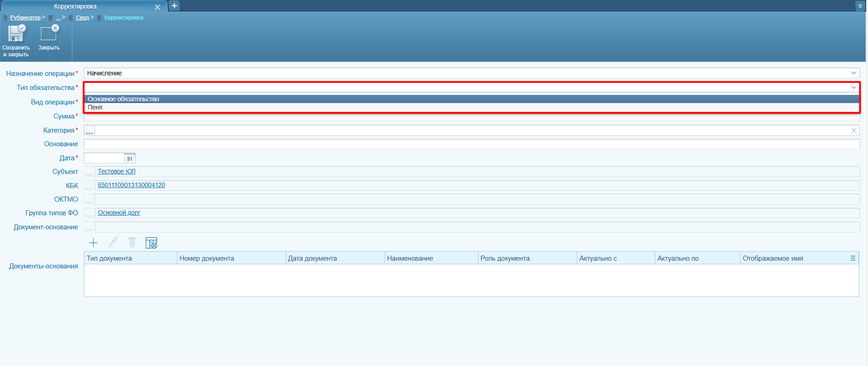Sort by Дата документа column header
The image size is (868, 366).
pyautogui.click(x=336, y=258)
